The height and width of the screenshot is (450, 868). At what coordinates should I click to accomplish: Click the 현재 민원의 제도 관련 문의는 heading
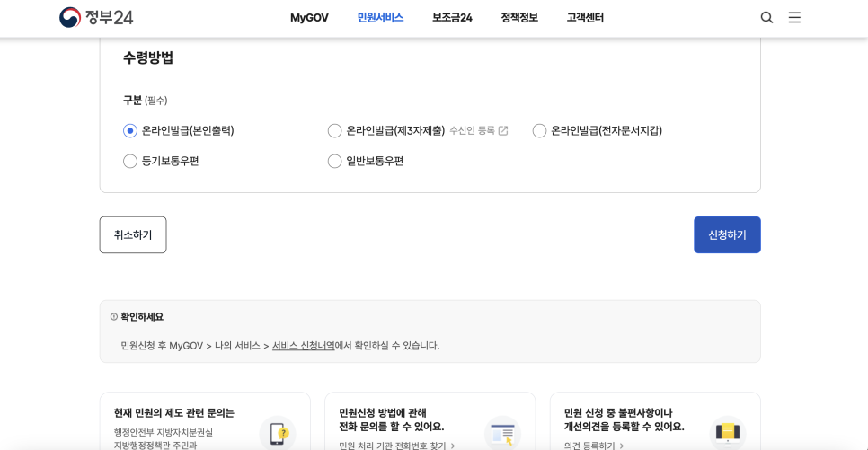pyautogui.click(x=173, y=413)
